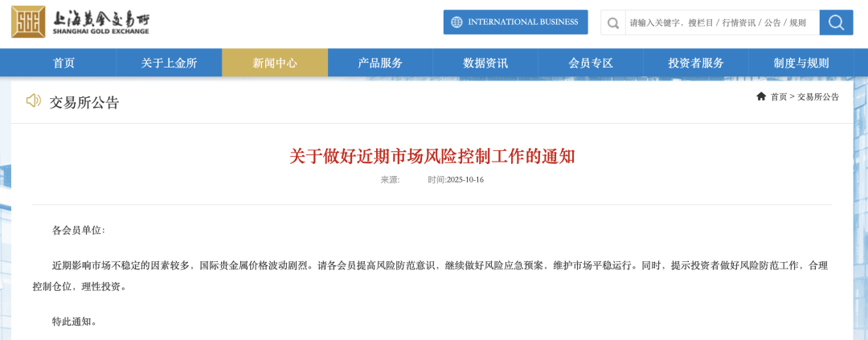
Task: Click the home icon in the breadcrumb
Action: [x=761, y=96]
